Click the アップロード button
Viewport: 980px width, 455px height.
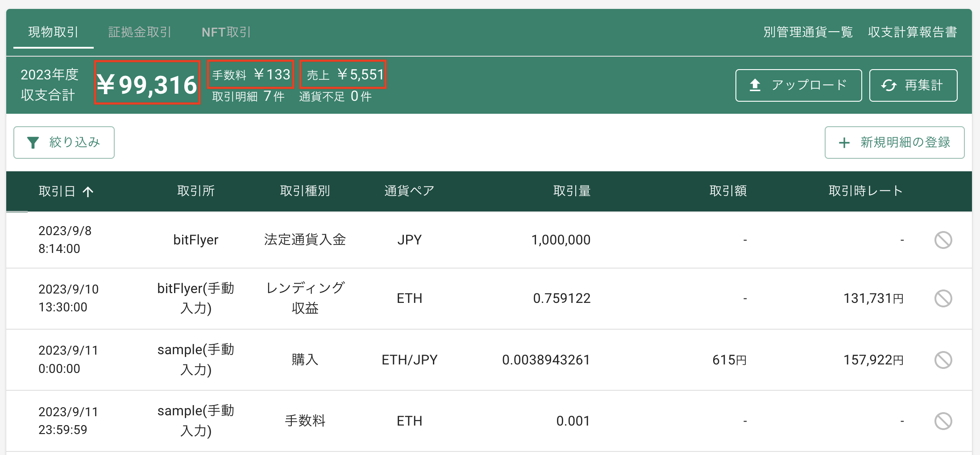(x=798, y=85)
